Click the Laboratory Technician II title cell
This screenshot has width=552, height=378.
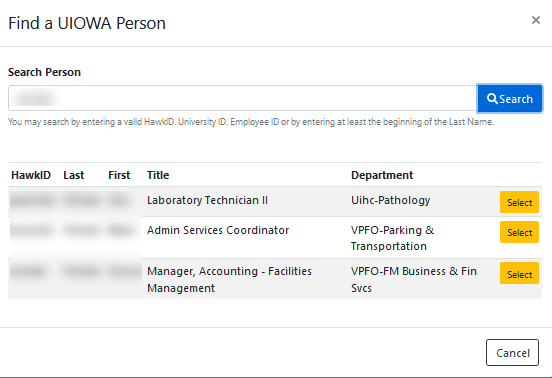coord(207,200)
